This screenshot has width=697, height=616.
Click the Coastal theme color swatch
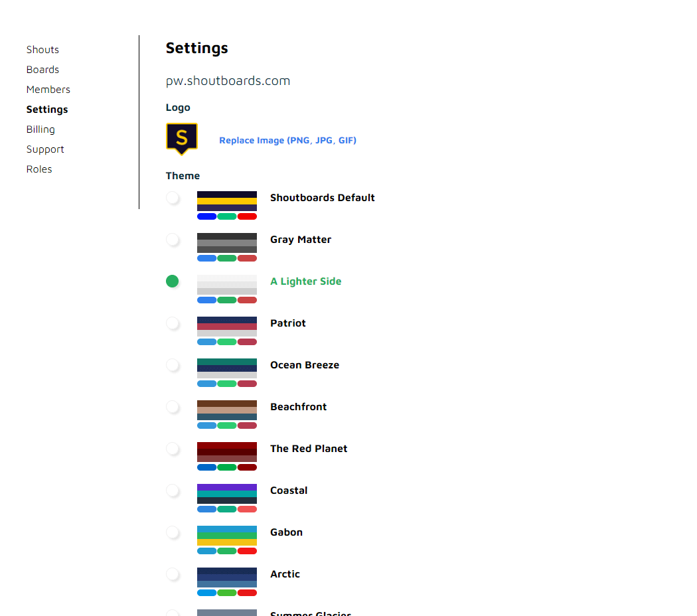[226, 498]
